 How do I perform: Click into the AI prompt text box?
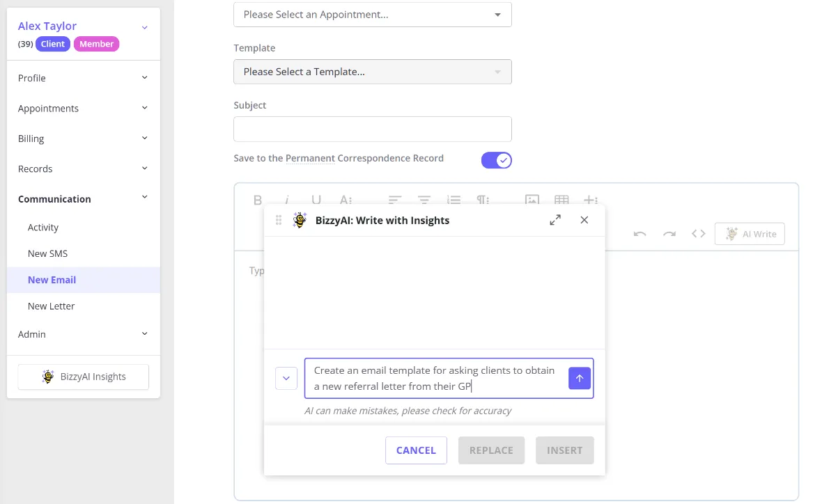coord(436,378)
